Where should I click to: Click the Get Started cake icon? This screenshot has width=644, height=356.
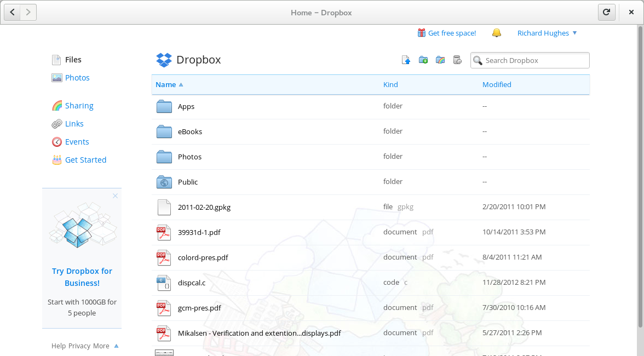pos(57,160)
